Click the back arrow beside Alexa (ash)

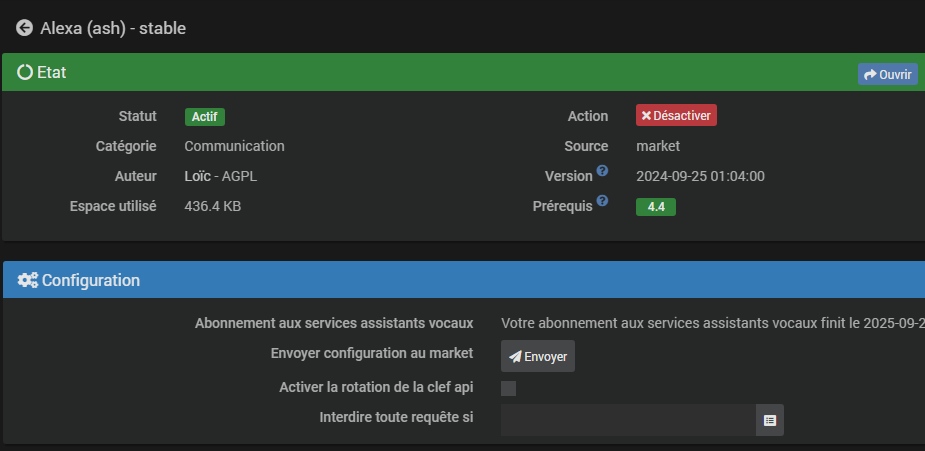[24, 28]
